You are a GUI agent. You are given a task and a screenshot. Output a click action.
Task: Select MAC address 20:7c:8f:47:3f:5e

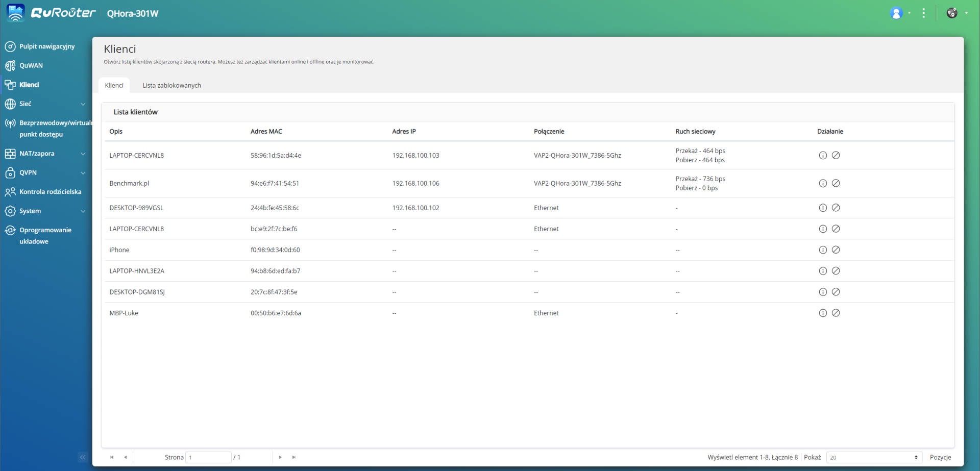point(274,292)
